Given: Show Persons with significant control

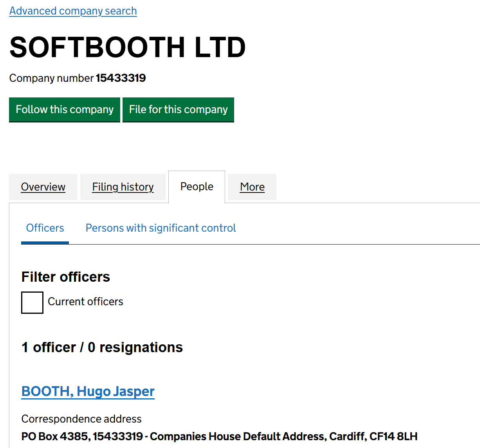Looking at the screenshot, I should 161,228.
